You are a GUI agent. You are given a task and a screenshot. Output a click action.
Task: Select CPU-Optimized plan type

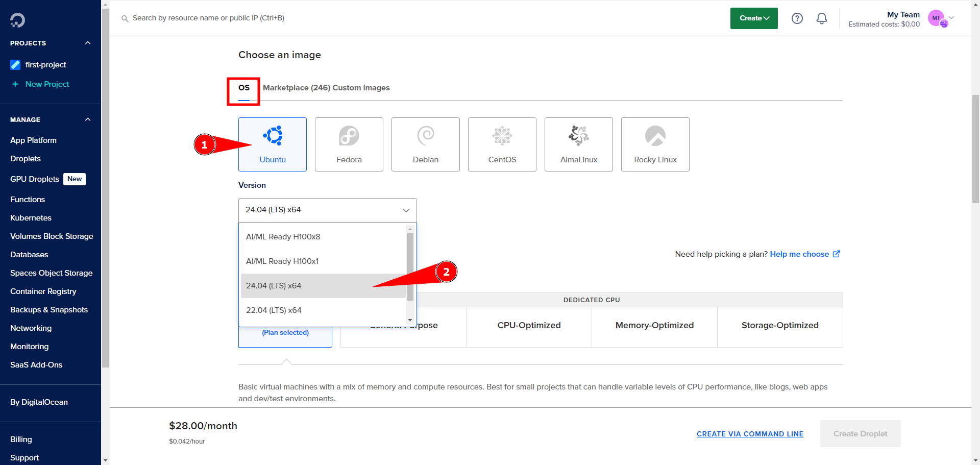529,326
